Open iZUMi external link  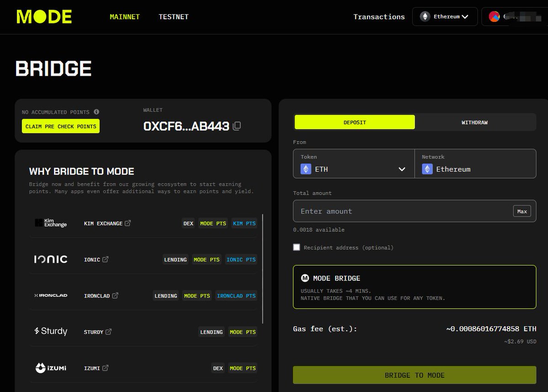tap(105, 368)
